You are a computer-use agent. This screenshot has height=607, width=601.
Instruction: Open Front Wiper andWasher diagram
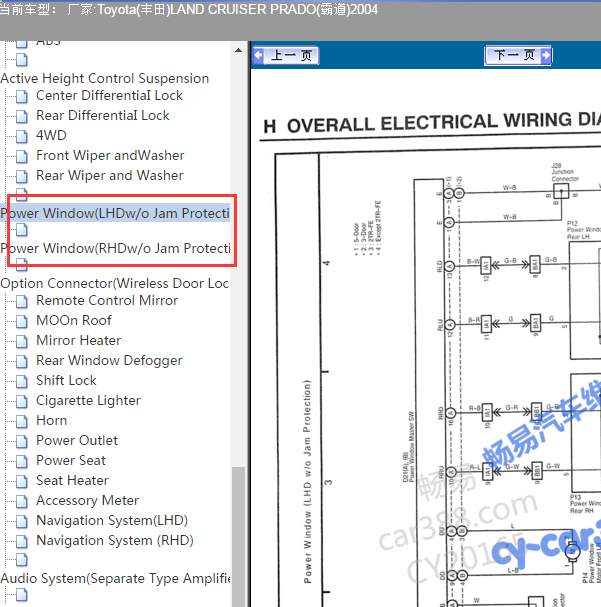pos(110,156)
